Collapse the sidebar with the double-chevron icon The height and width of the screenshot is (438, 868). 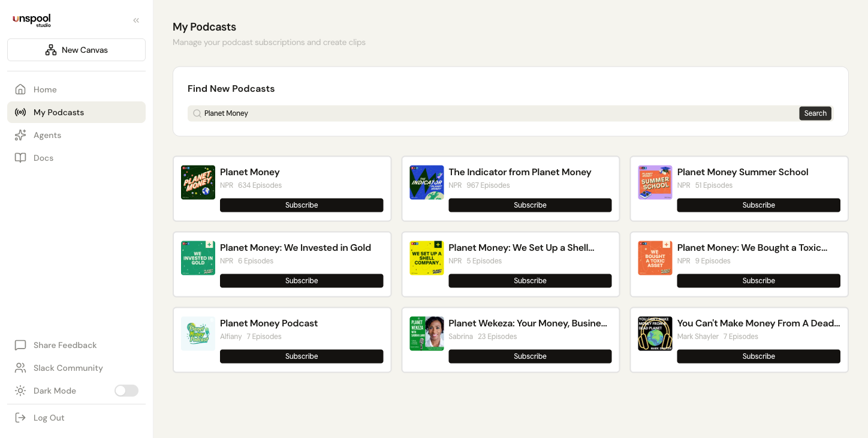pos(136,20)
